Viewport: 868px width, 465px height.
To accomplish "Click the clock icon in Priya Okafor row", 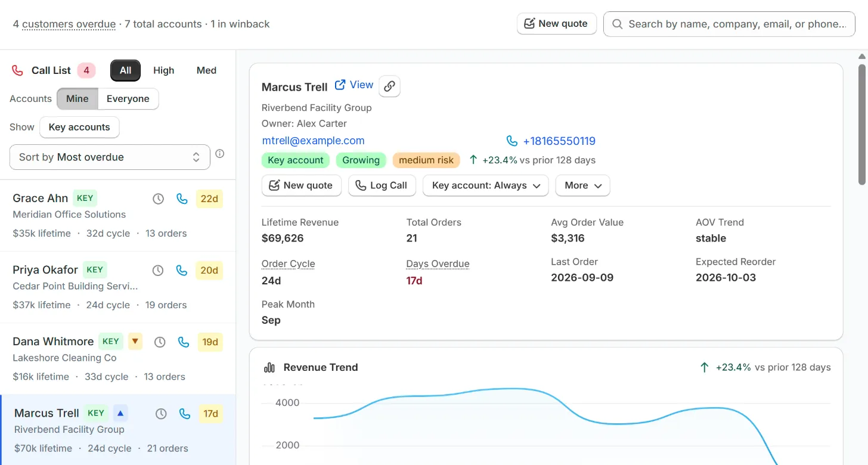I will point(158,271).
